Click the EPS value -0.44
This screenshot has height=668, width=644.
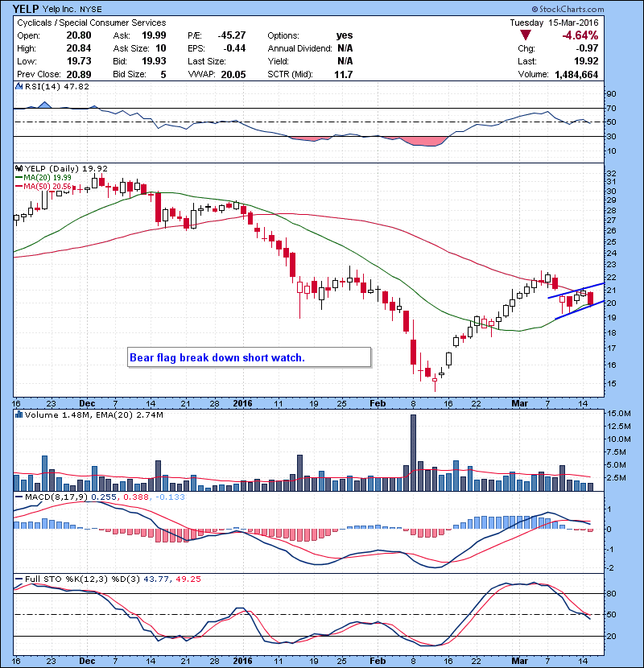tap(234, 48)
